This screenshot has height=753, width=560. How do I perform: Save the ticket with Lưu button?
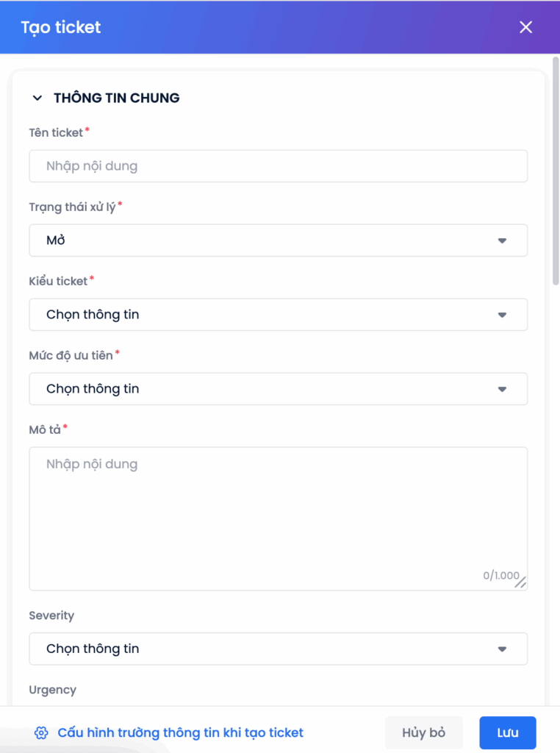(508, 732)
